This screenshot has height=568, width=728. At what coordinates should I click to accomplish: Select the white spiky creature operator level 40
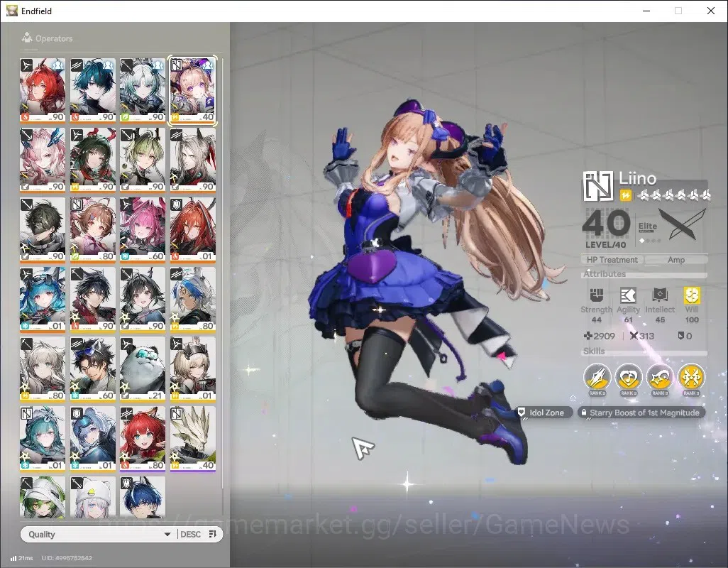[x=193, y=439]
